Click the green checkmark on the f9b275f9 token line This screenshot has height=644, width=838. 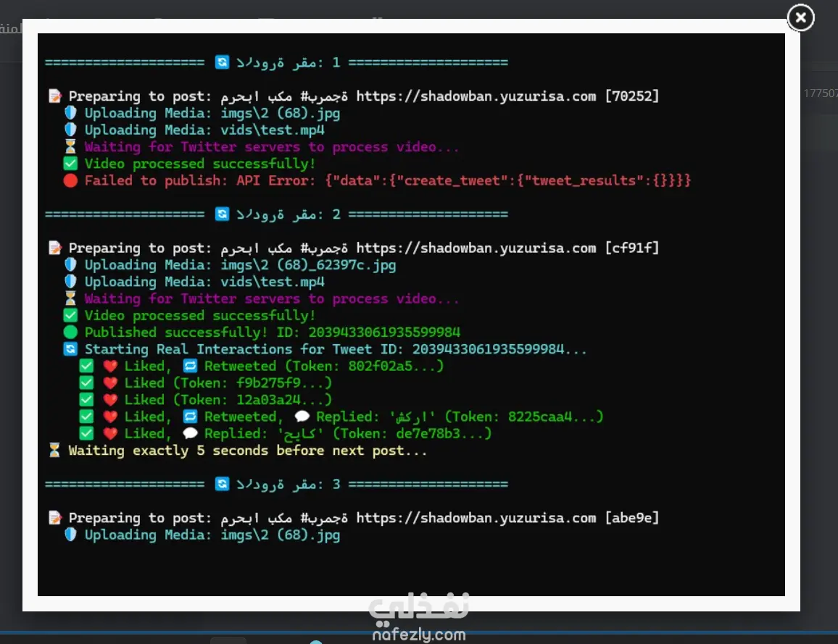tap(86, 383)
